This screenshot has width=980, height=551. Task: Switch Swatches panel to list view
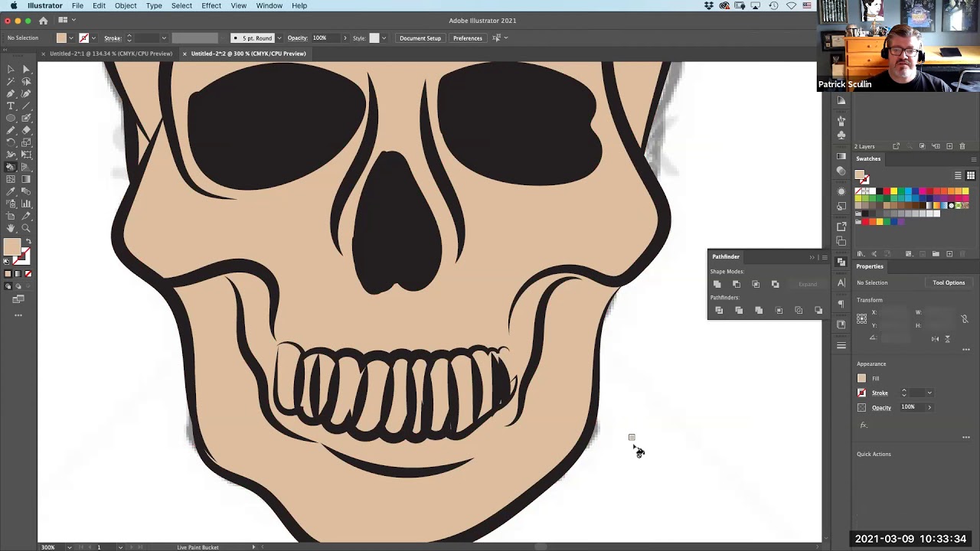point(958,175)
